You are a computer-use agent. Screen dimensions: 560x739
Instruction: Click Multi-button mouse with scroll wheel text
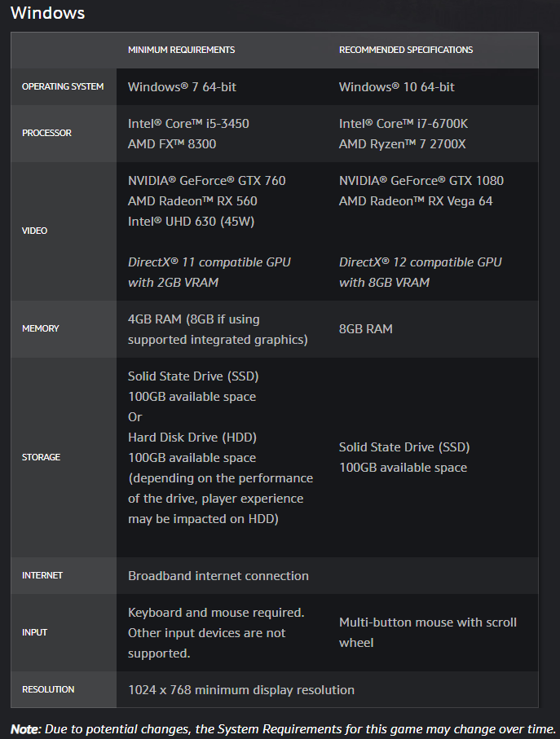click(428, 622)
